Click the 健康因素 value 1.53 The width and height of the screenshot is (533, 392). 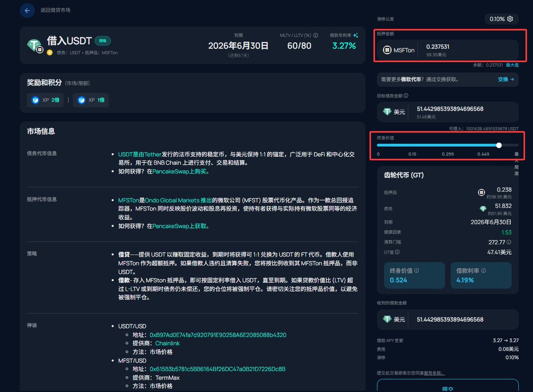coord(506,232)
